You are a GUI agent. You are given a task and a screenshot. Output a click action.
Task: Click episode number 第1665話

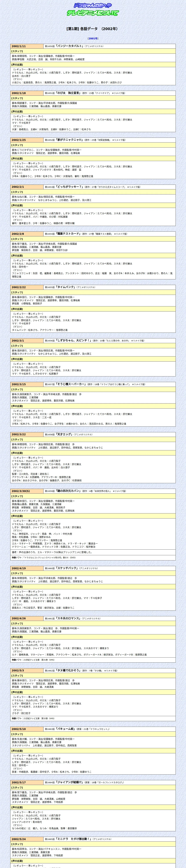(50, 839)
